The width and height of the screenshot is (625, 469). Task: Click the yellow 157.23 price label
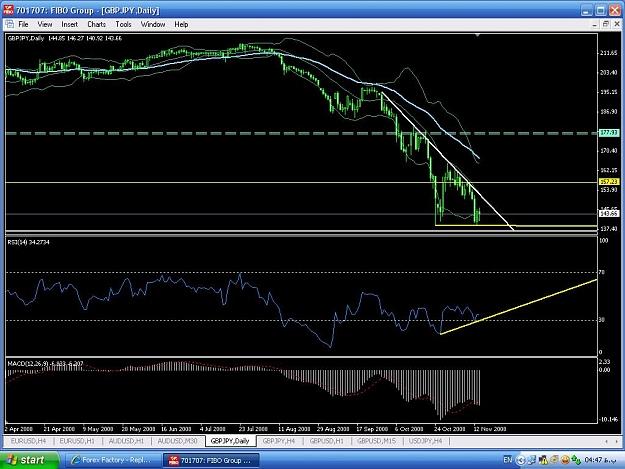point(609,182)
